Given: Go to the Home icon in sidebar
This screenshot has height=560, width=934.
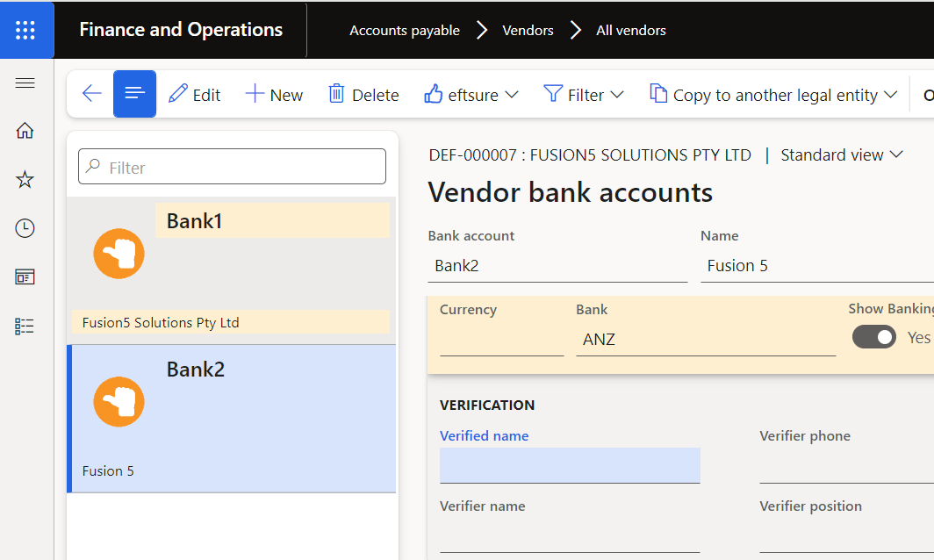Looking at the screenshot, I should [x=25, y=131].
